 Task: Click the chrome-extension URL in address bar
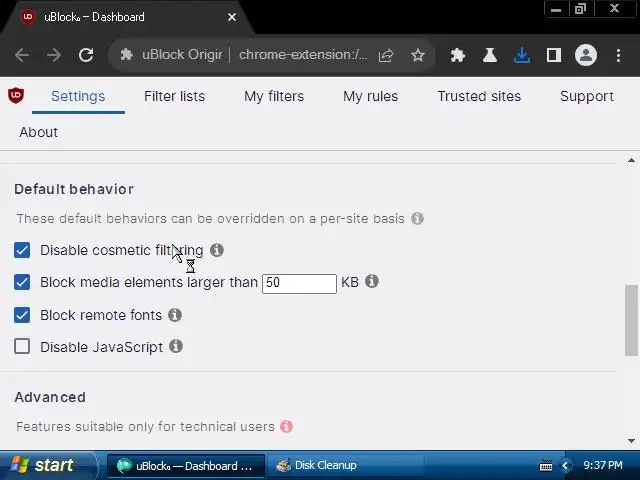coord(303,55)
